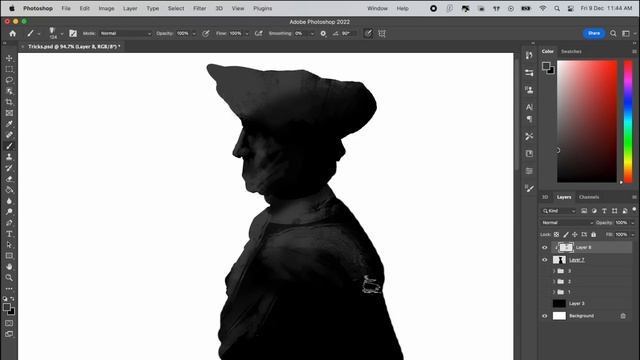Select the Lasso tool
The width and height of the screenshot is (640, 360).
(x=9, y=80)
